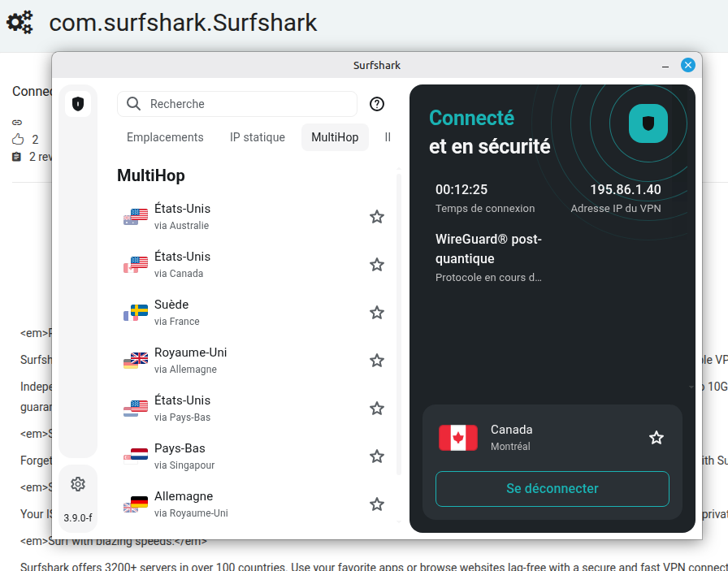Open the Surfshark shield icon in sidebar
Image resolution: width=728 pixels, height=571 pixels.
(78, 104)
